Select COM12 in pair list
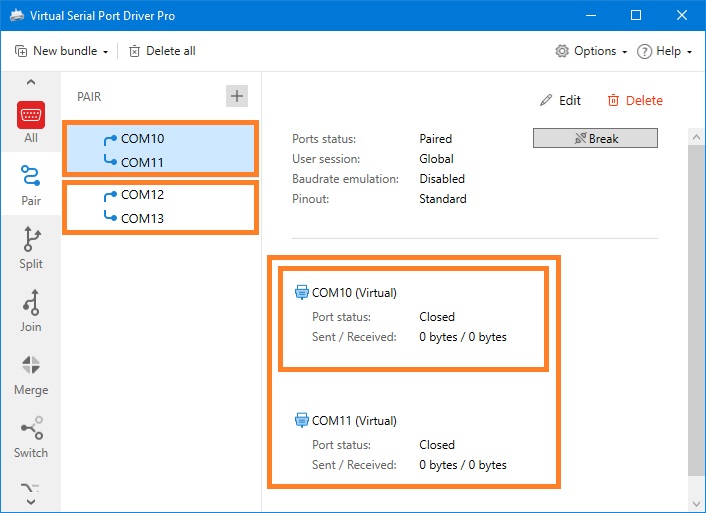 [142, 195]
